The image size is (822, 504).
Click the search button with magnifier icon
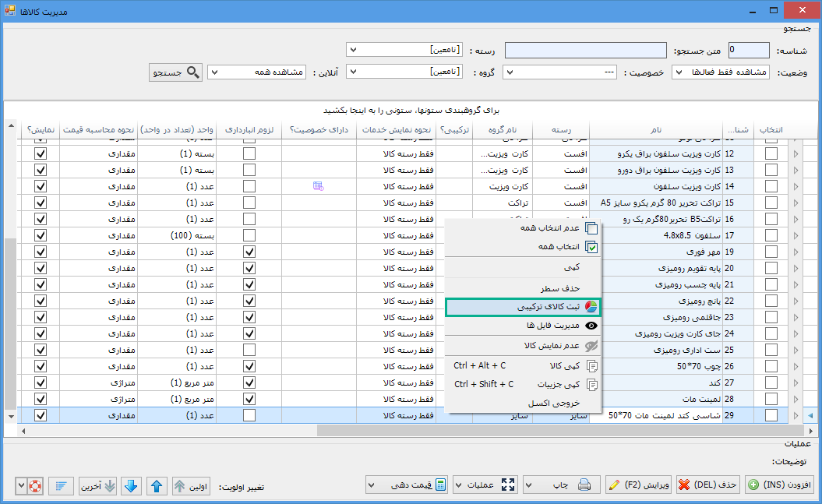click(175, 72)
